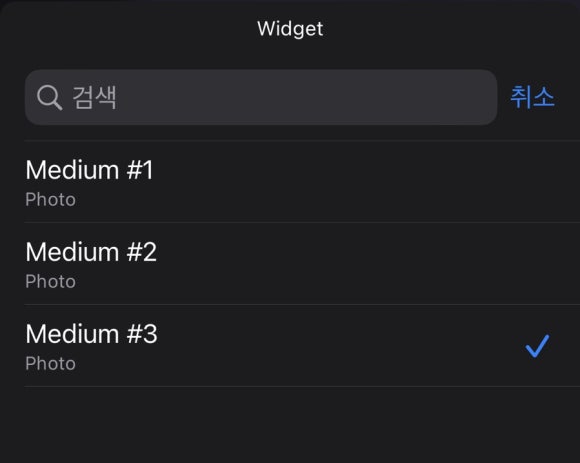Tap the Medium #3 title text
Viewport: 580px width, 463px height.
tap(91, 334)
